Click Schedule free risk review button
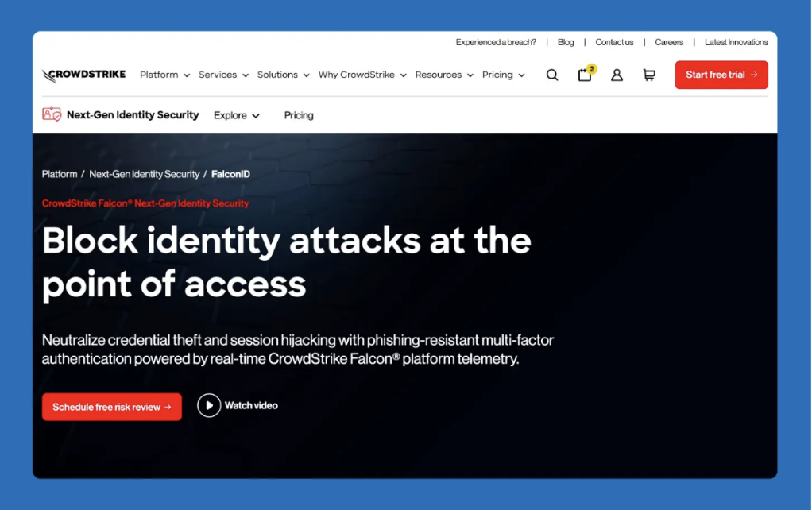 tap(112, 407)
